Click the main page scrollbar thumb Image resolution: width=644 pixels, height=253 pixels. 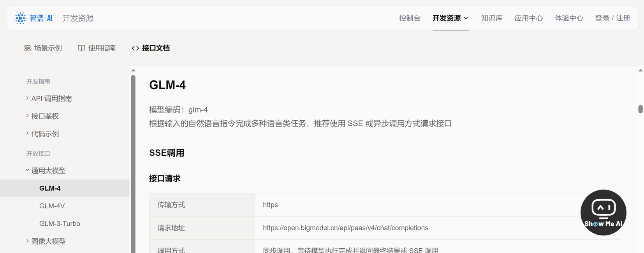[640, 109]
